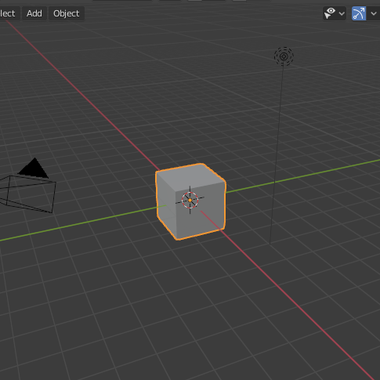
Task: Toggle the blue Show Gizmo button
Action: coord(359,13)
